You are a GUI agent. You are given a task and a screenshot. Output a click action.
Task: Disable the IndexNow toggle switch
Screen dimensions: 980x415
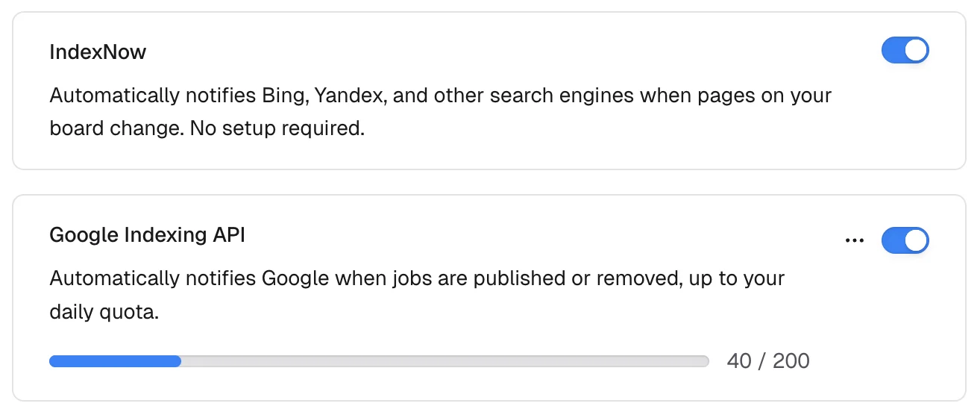905,51
